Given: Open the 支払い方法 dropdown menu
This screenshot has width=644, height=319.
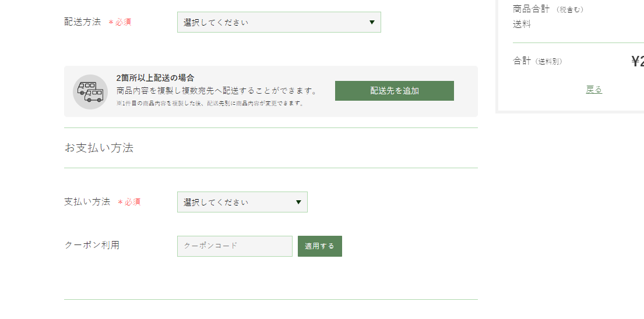Looking at the screenshot, I should point(242,202).
